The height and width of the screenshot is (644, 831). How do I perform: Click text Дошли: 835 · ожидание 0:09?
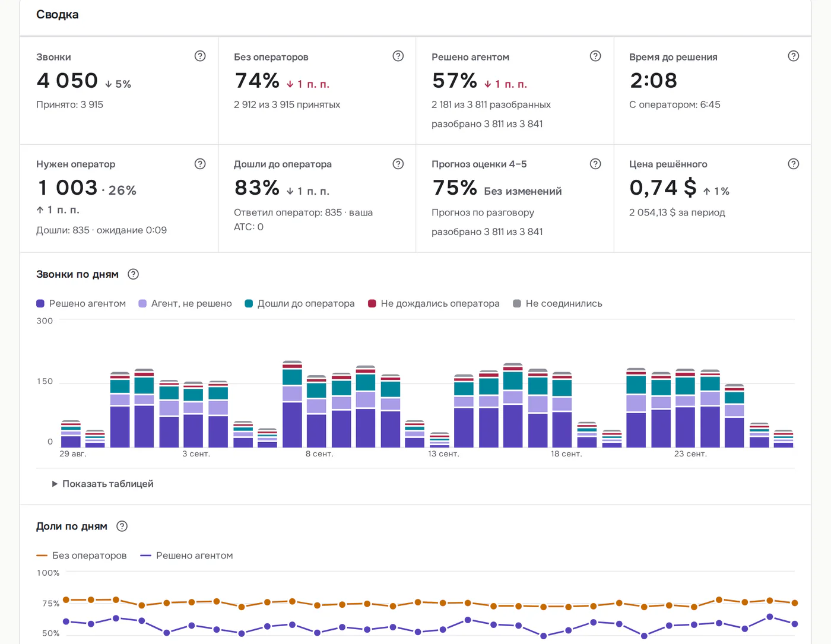click(102, 230)
